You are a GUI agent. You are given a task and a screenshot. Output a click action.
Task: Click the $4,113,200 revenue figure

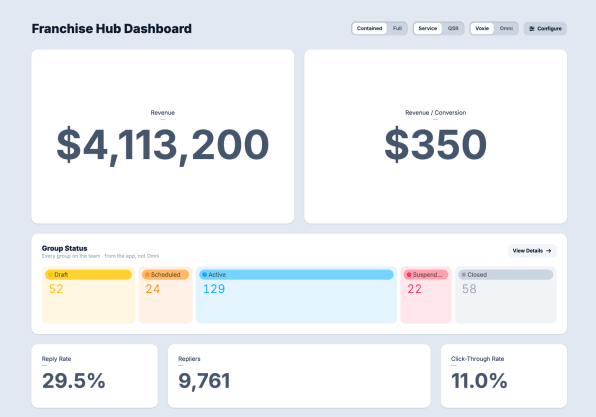coord(163,145)
